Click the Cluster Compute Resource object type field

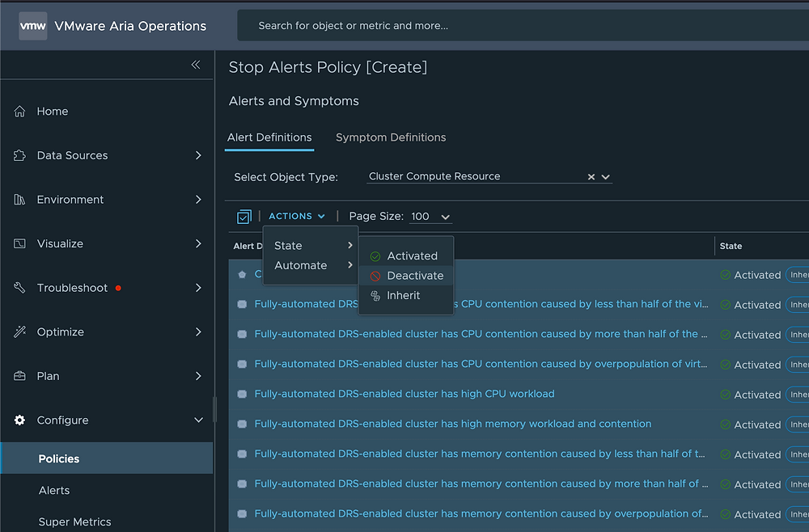pos(490,176)
